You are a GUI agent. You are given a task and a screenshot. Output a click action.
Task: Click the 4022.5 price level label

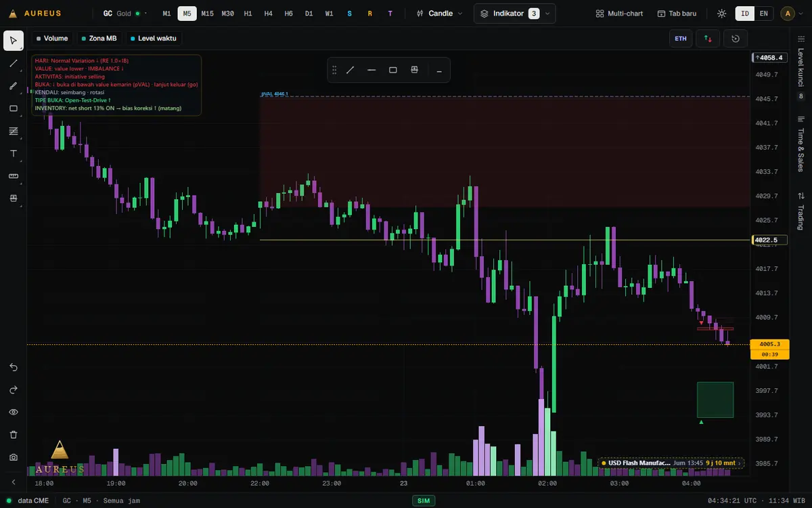tap(770, 240)
